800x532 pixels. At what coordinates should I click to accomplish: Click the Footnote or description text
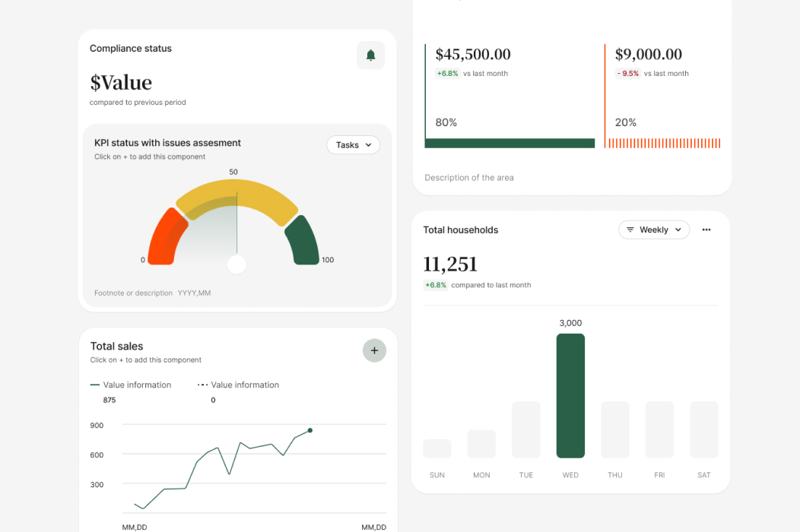pyautogui.click(x=133, y=293)
